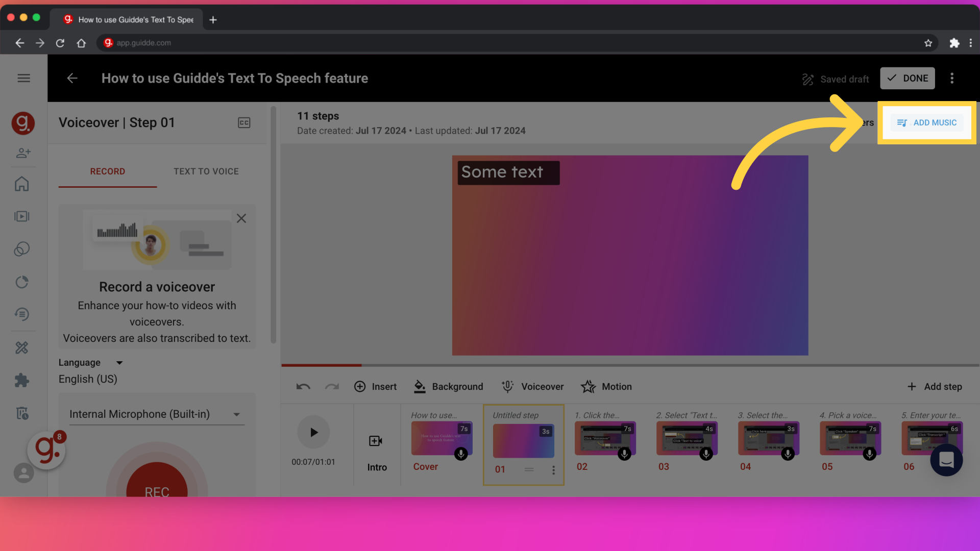The height and width of the screenshot is (551, 980).
Task: Open the sidebar icon below video library
Action: [x=22, y=249]
